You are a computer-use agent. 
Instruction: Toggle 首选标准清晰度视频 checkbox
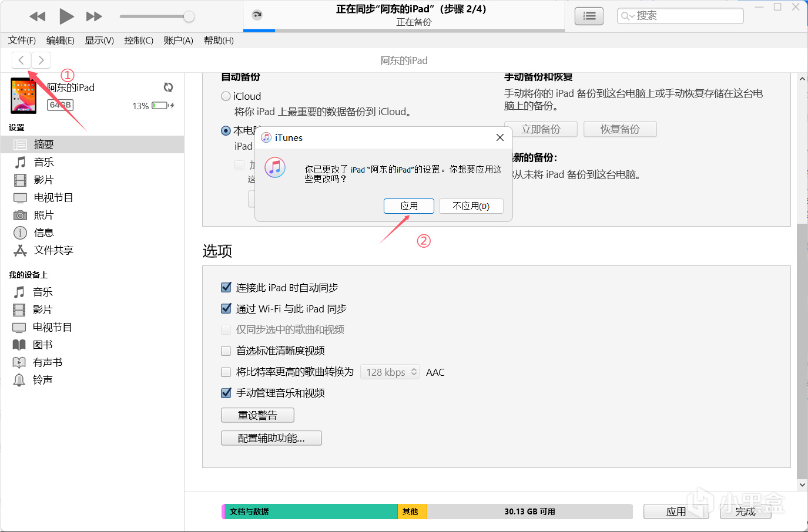pyautogui.click(x=226, y=351)
